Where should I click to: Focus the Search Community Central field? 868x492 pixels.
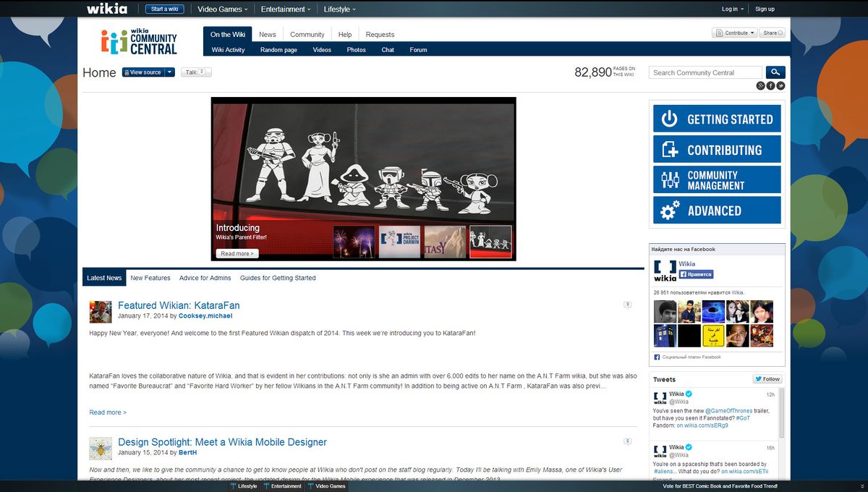click(705, 72)
